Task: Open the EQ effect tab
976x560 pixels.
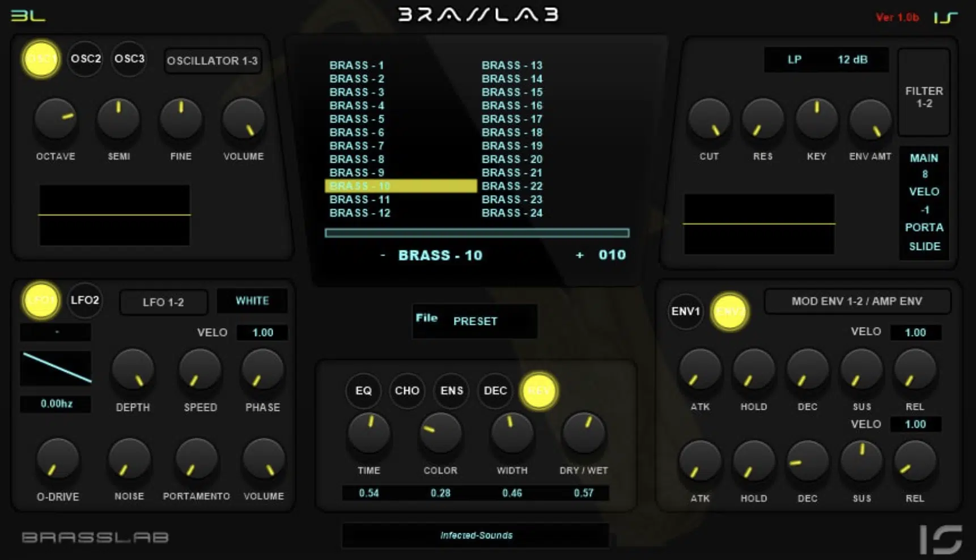Action: tap(363, 391)
